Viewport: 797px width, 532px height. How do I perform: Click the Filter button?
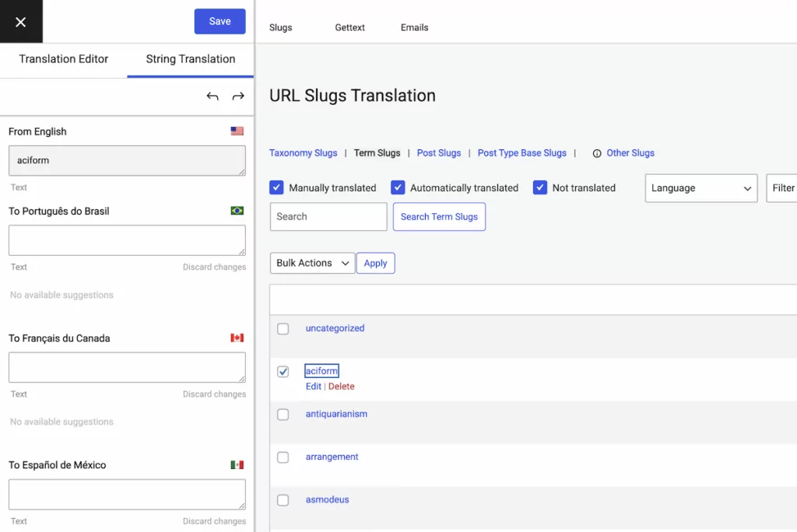[x=781, y=188]
